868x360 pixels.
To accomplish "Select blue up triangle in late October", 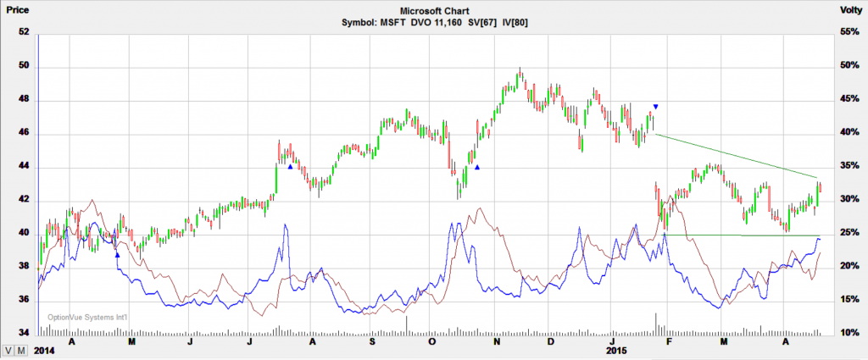I will pos(478,167).
